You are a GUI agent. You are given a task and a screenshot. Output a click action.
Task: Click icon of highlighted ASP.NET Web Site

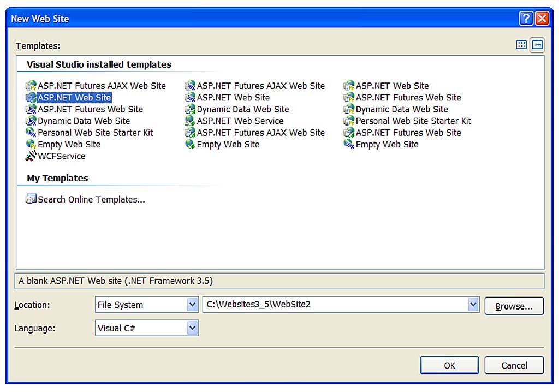pos(31,97)
